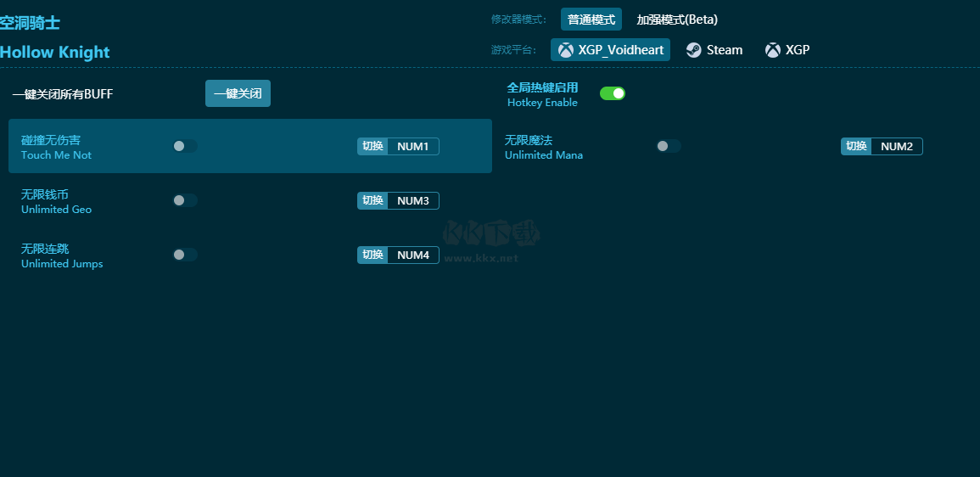Viewport: 980px width, 477px height.
Task: Turn on the Unlimited Geo switch
Action: click(185, 200)
